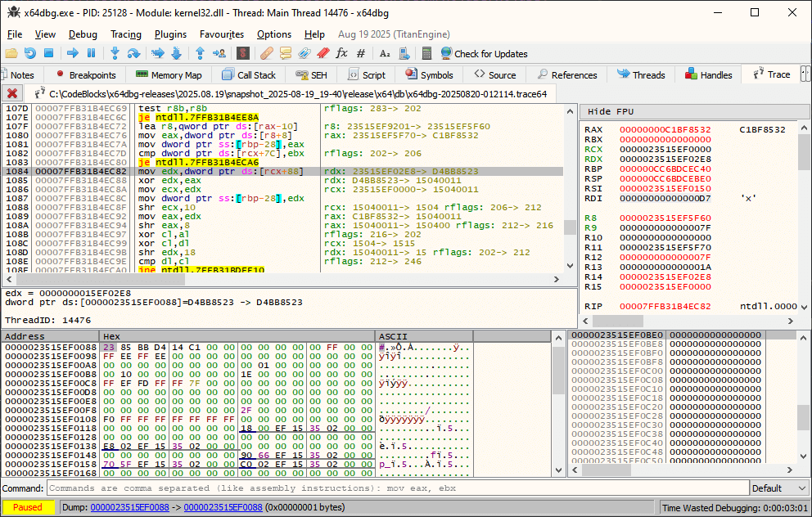Click the Step into icon
The image size is (812, 517).
pyautogui.click(x=115, y=53)
